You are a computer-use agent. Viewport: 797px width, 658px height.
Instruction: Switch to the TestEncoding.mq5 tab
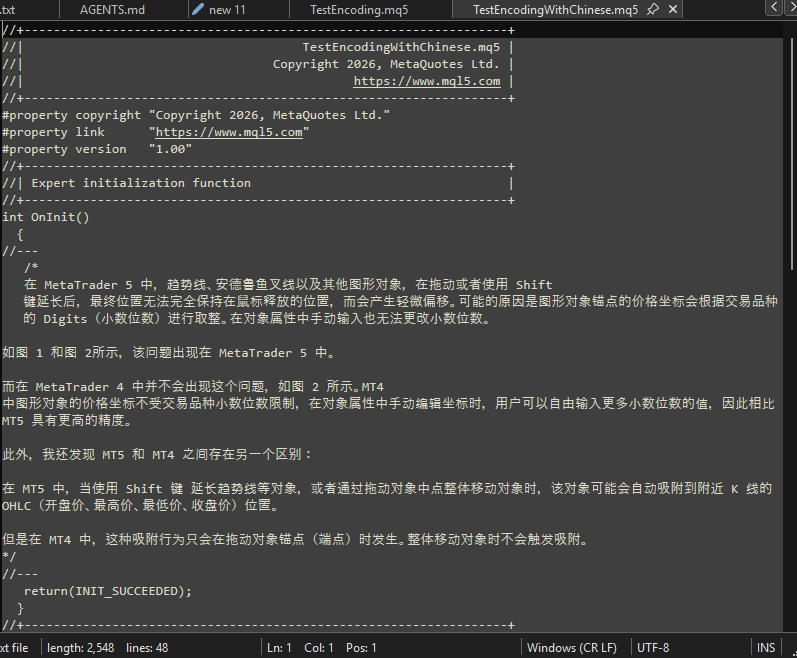coord(359,10)
